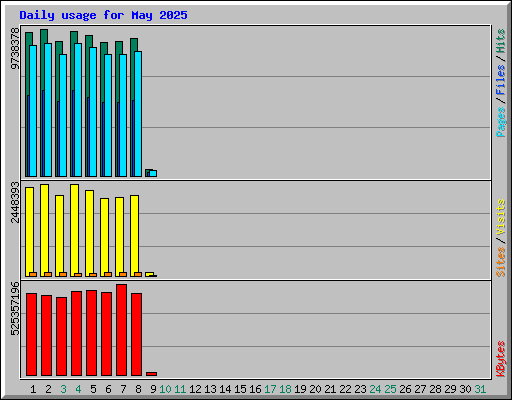Click day label 28 on the x-axis
The image size is (512, 400).
[x=435, y=389]
